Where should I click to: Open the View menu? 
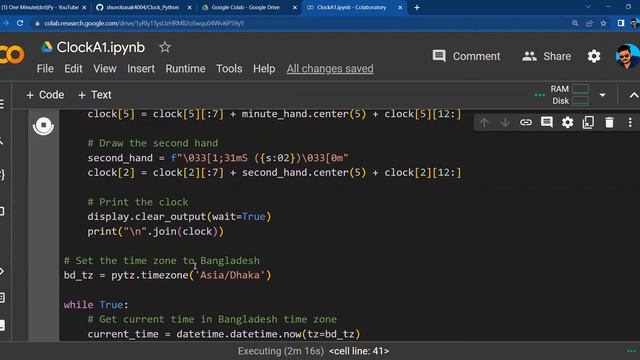[x=104, y=69]
